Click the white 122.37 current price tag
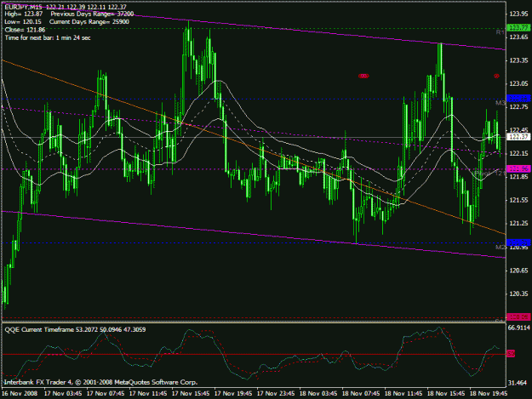532x399 pixels. point(518,137)
